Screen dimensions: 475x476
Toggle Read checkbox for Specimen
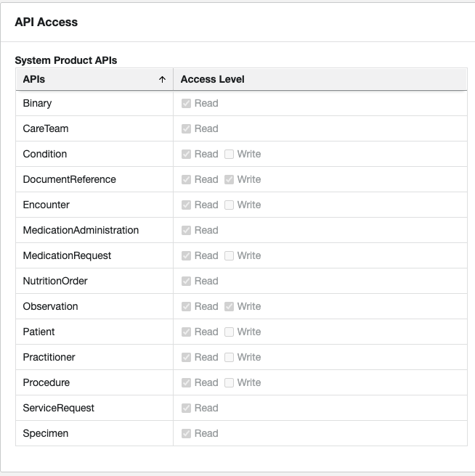pos(186,433)
